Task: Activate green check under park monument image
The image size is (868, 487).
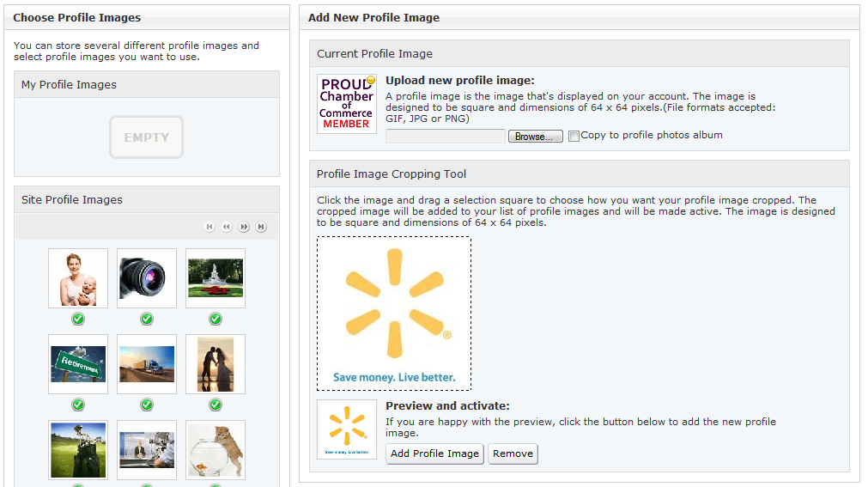Action: coord(215,319)
